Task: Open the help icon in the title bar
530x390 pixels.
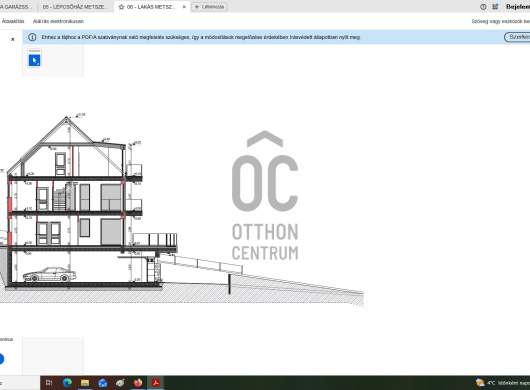Action: coord(483,7)
